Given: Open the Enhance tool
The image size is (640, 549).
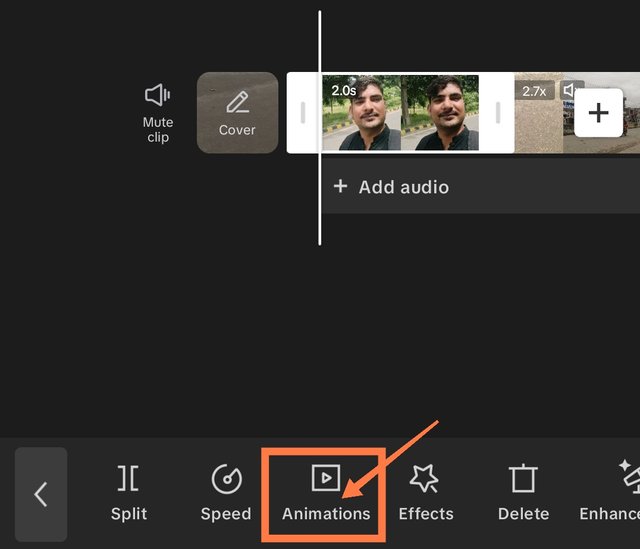Looking at the screenshot, I should (610, 493).
